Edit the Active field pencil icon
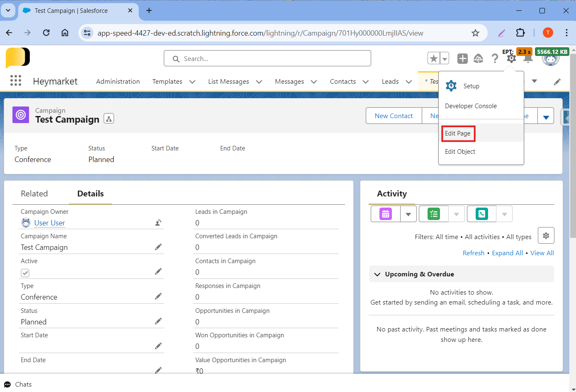 (x=158, y=271)
